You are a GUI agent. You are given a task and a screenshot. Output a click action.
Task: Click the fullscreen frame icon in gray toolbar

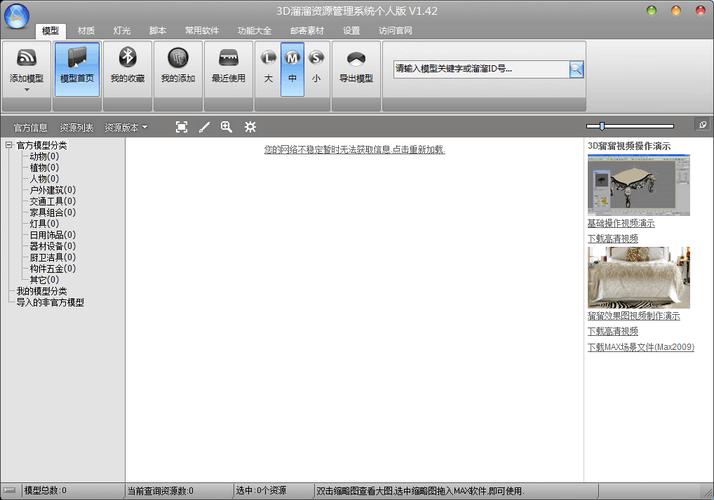pos(181,127)
